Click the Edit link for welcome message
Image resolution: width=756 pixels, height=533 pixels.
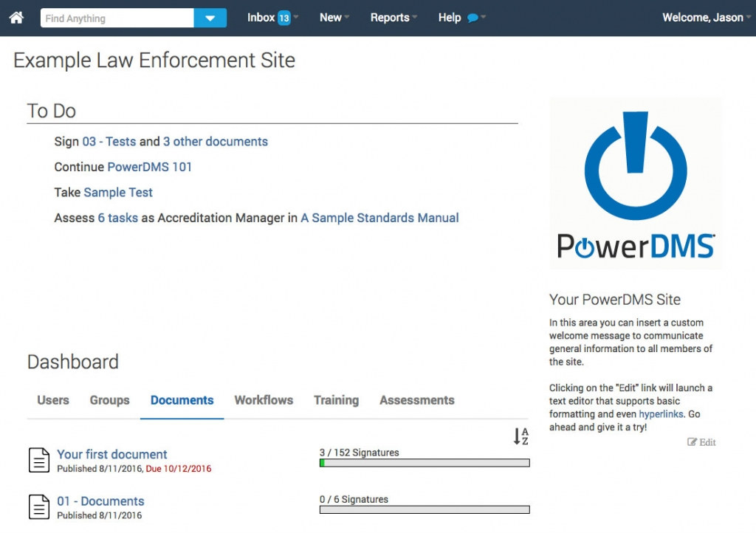[701, 442]
